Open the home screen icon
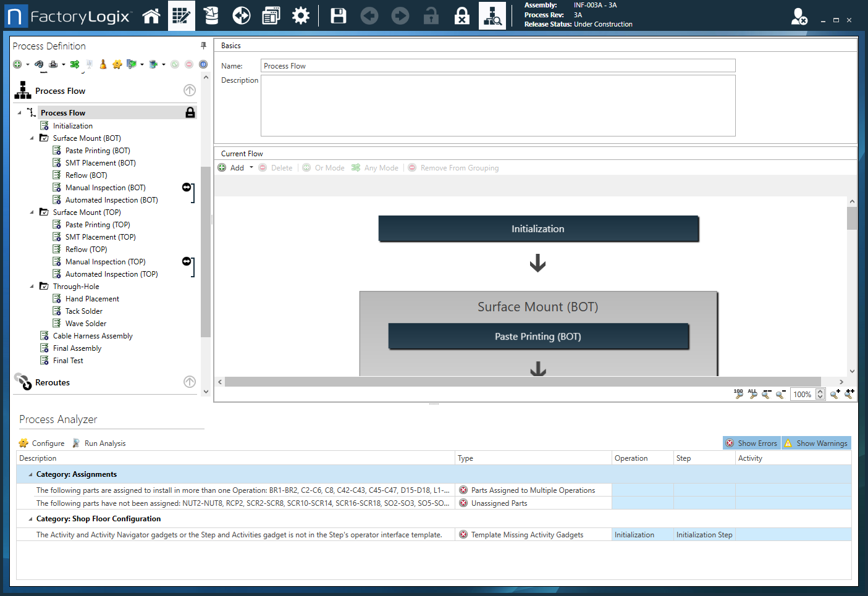Screen dimensions: 868x596 (x=151, y=15)
